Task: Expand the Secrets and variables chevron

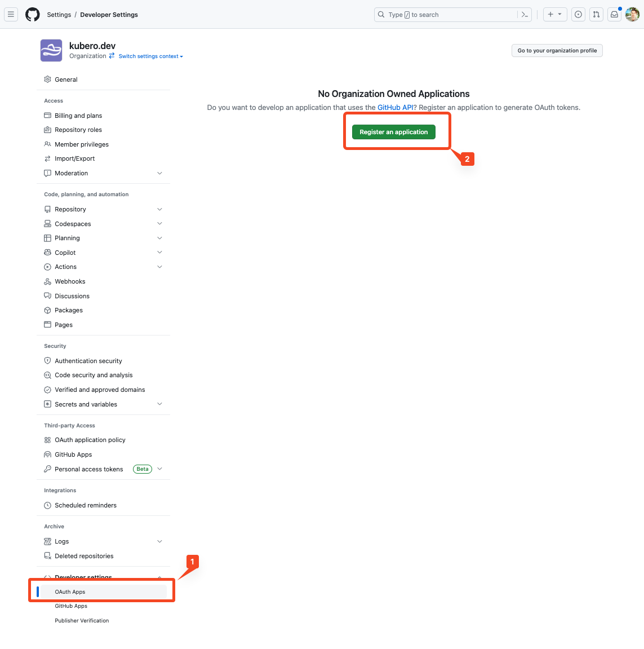Action: pyautogui.click(x=159, y=404)
